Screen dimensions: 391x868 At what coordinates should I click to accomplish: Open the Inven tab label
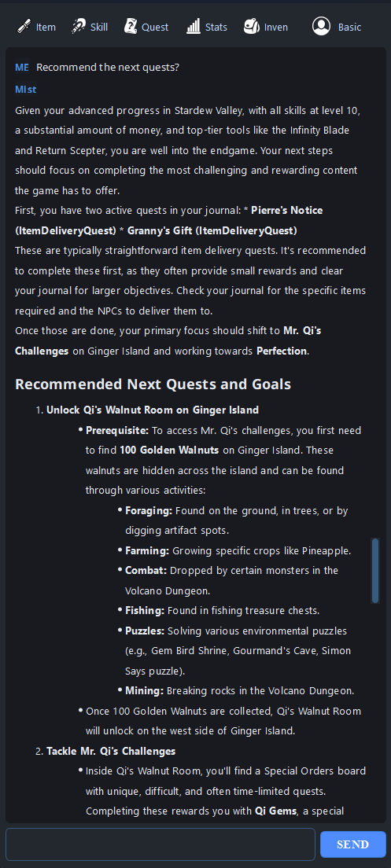pyautogui.click(x=275, y=27)
